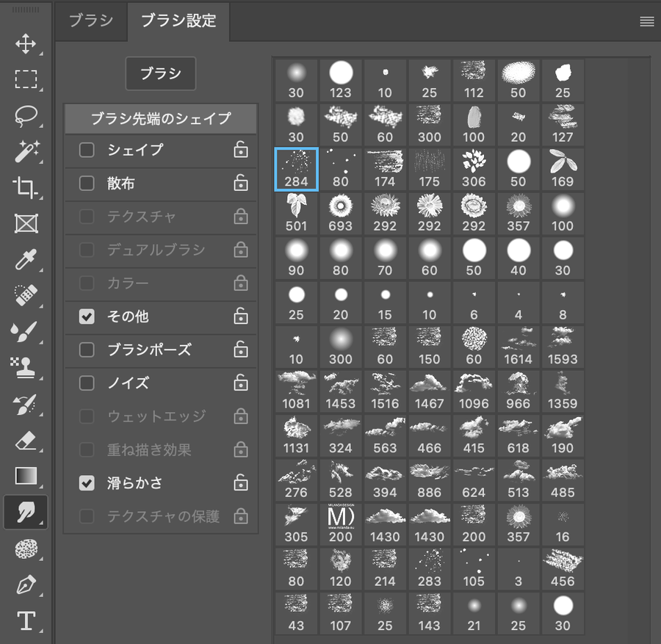Select the Rectangular Marquee tool
This screenshot has height=644, width=661.
26,79
